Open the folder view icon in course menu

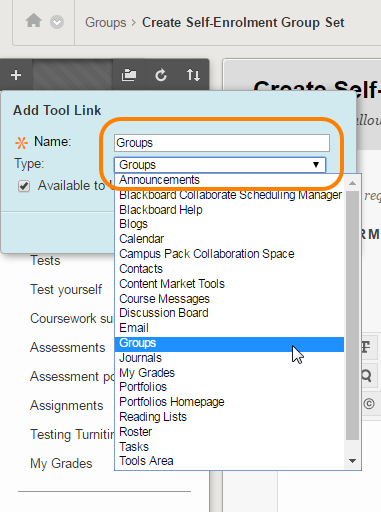point(129,75)
